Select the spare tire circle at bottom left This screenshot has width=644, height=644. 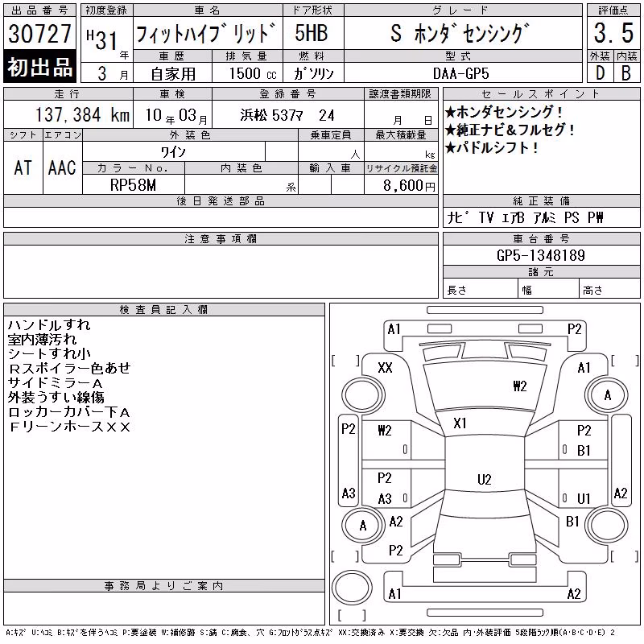coord(352,588)
